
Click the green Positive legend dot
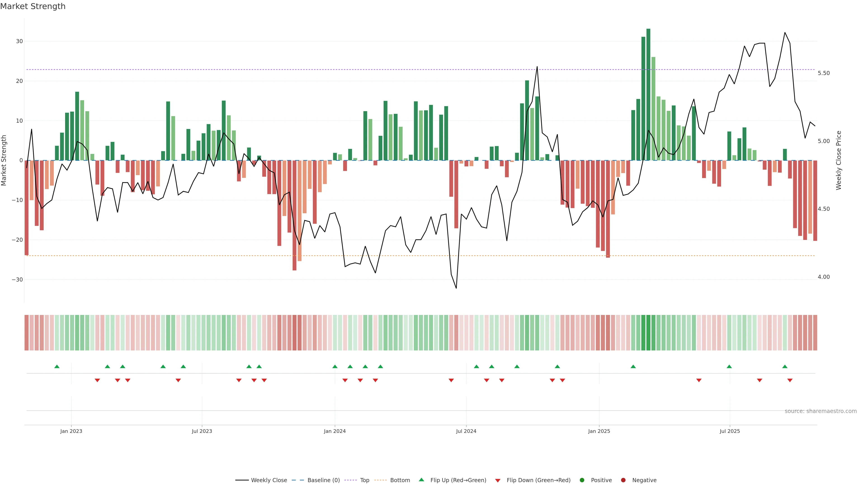click(582, 480)
